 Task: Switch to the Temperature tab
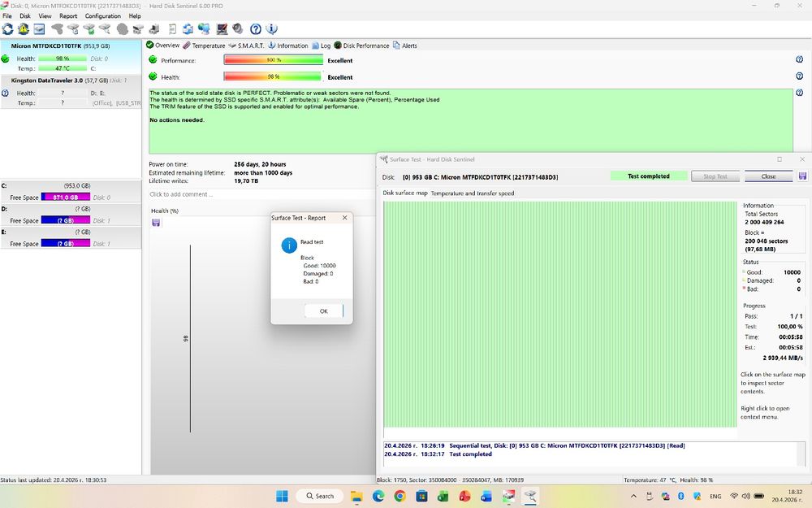[x=204, y=46]
